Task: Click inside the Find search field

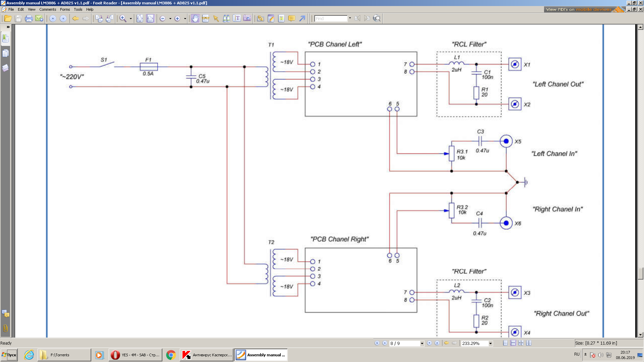Action: point(331,18)
